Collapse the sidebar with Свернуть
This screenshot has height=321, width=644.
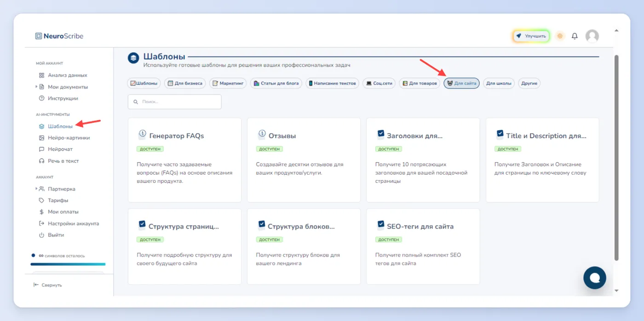tap(48, 285)
